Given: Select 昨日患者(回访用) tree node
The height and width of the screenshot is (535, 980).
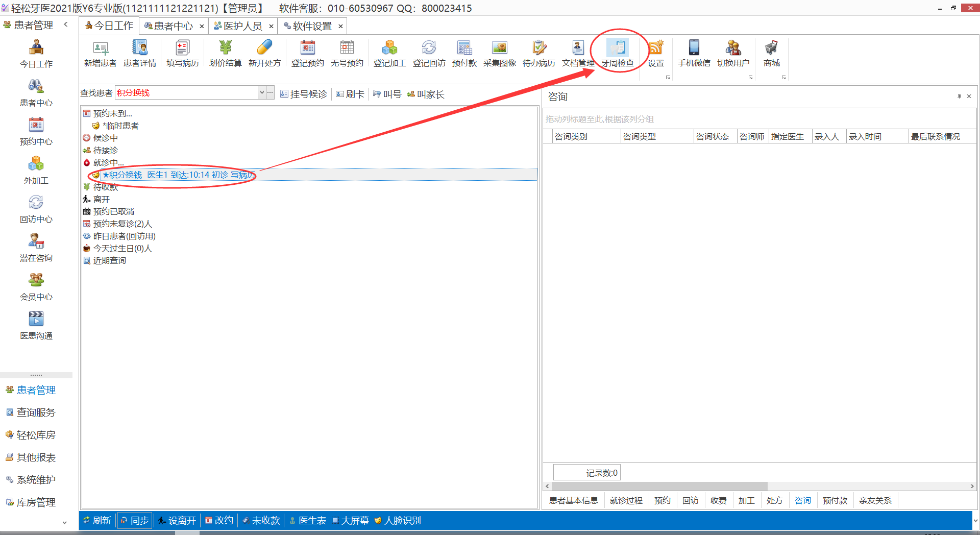Looking at the screenshot, I should (119, 236).
